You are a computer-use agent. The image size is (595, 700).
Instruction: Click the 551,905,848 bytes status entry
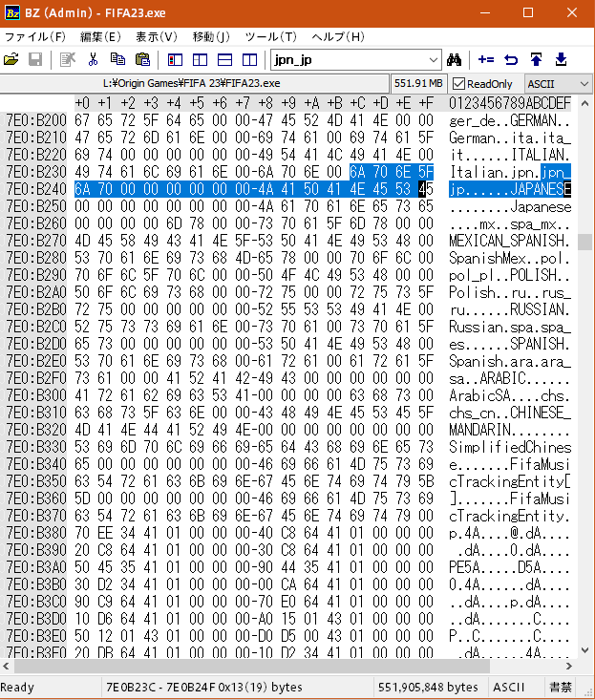(x=428, y=687)
